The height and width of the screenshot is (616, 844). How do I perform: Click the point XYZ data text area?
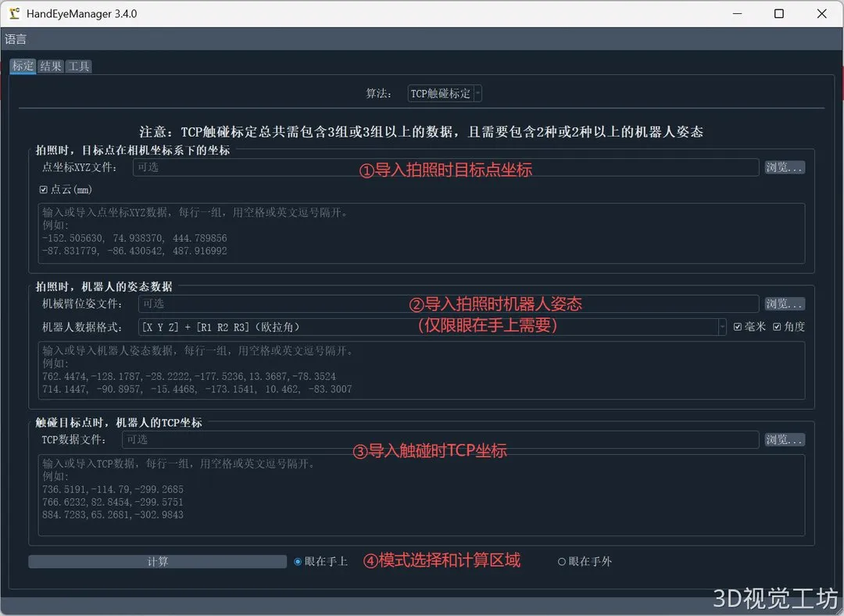(421, 233)
